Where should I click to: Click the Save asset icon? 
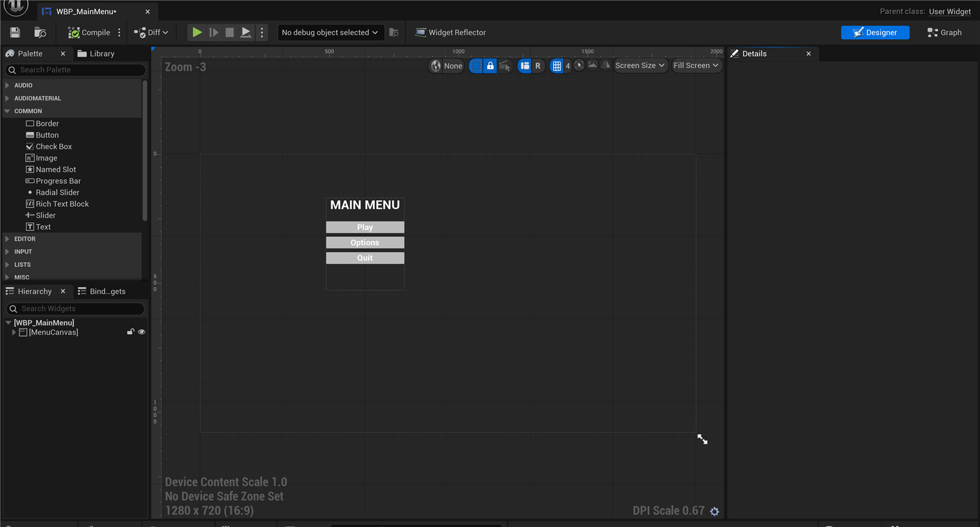point(15,32)
